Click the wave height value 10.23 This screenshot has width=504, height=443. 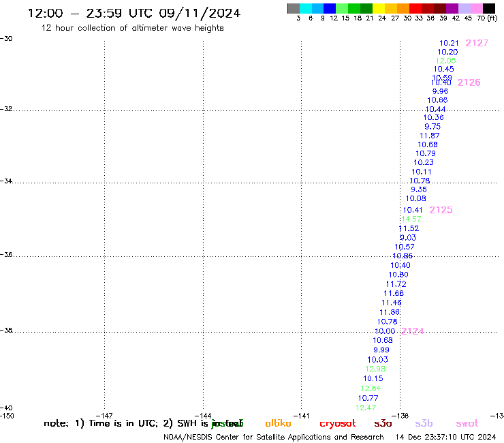(x=424, y=162)
